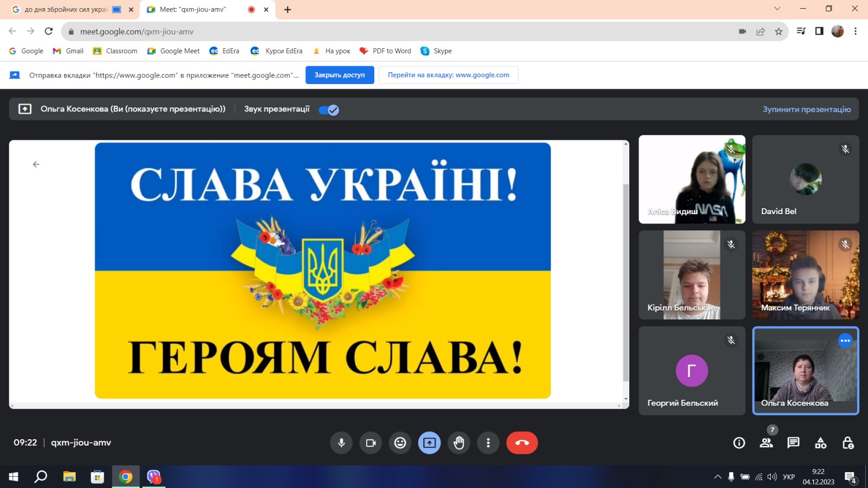
Task: Mute microphone in Meet call controls
Action: click(x=341, y=443)
